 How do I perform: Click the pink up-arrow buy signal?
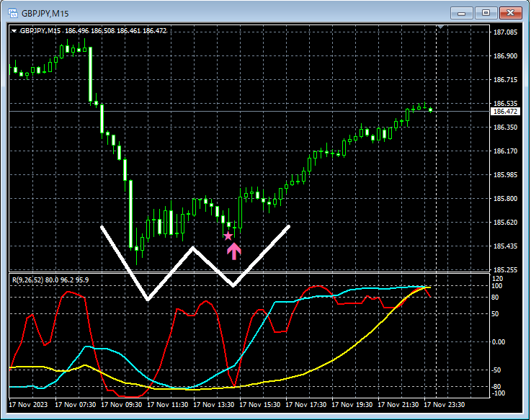pyautogui.click(x=233, y=251)
